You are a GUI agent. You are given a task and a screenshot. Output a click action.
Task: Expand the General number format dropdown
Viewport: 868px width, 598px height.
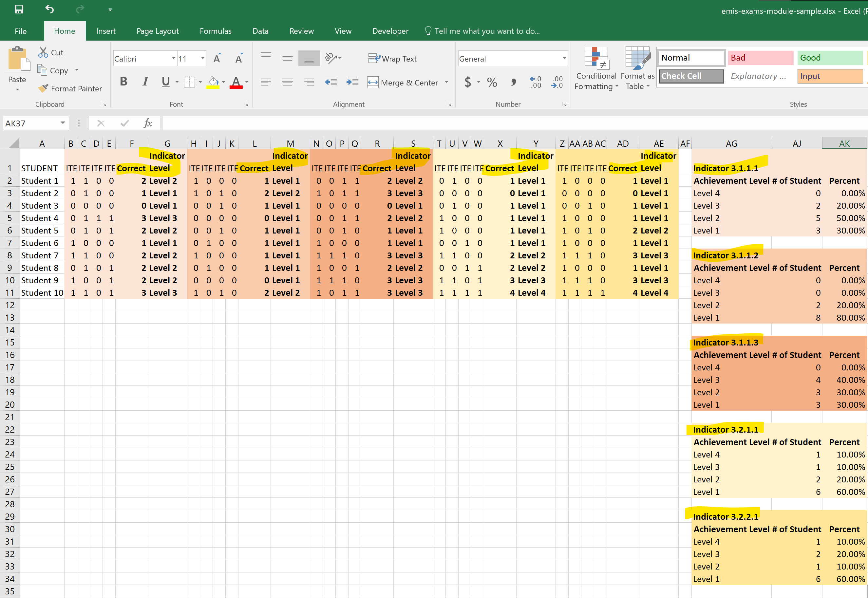(564, 58)
